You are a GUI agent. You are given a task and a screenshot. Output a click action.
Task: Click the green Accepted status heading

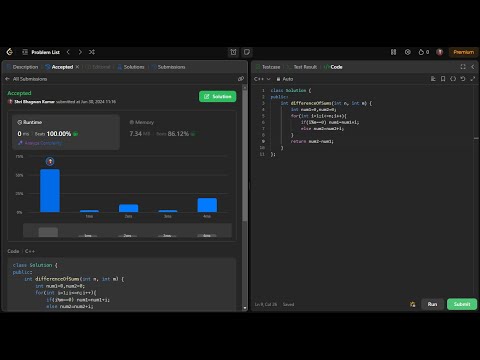(19, 93)
